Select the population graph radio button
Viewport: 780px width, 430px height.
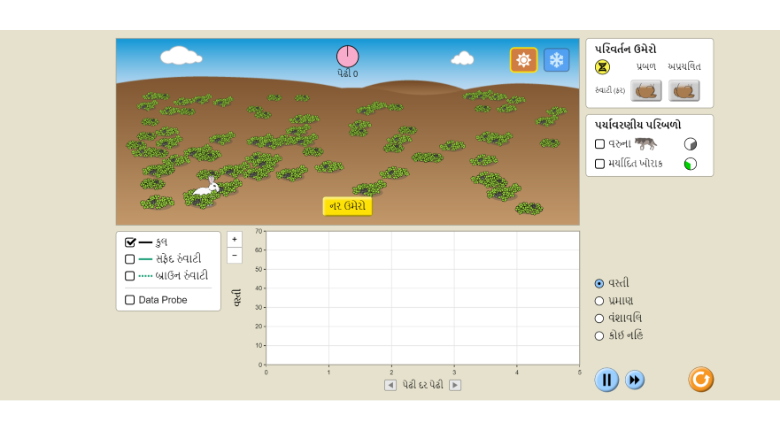pyautogui.click(x=599, y=284)
